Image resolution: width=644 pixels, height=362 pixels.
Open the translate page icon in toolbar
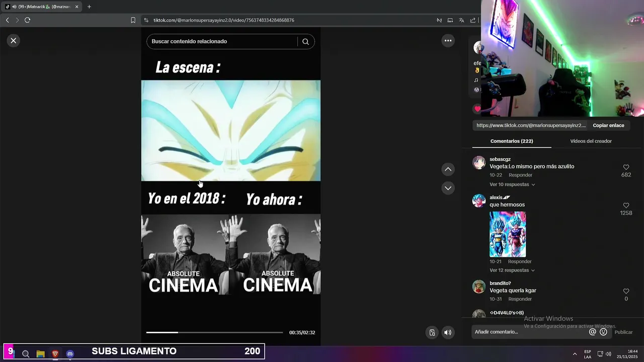461,20
